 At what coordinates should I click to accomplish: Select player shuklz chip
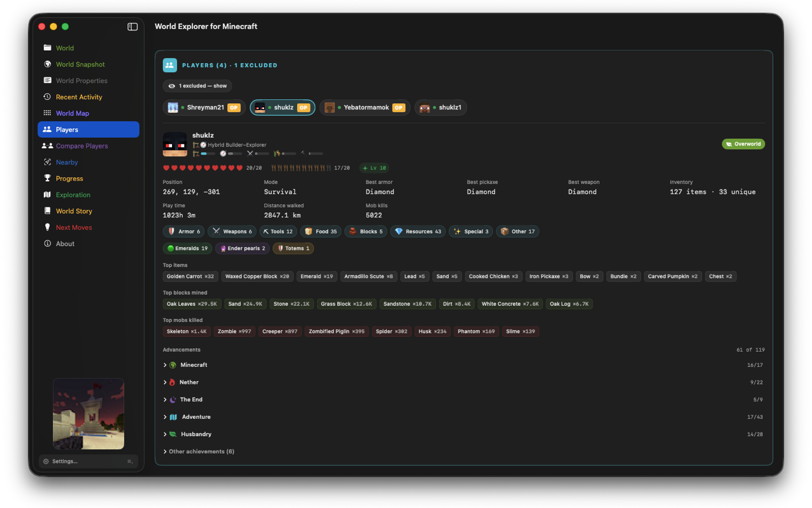click(x=283, y=107)
